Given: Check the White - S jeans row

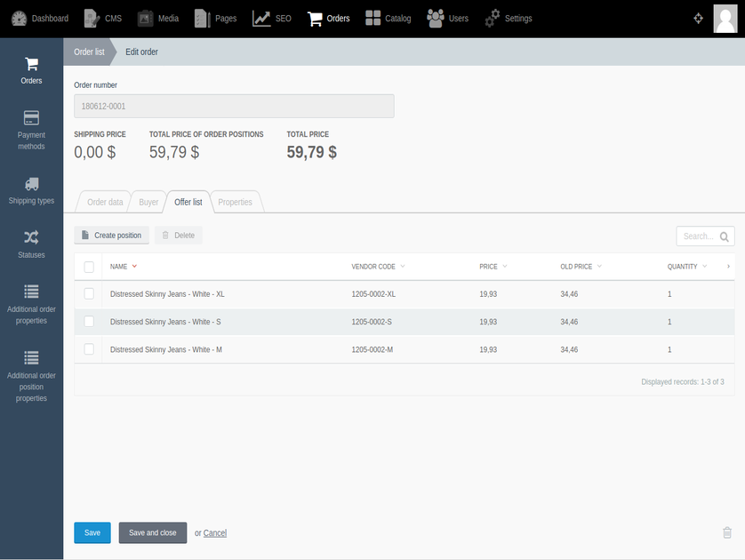Looking at the screenshot, I should tap(89, 322).
